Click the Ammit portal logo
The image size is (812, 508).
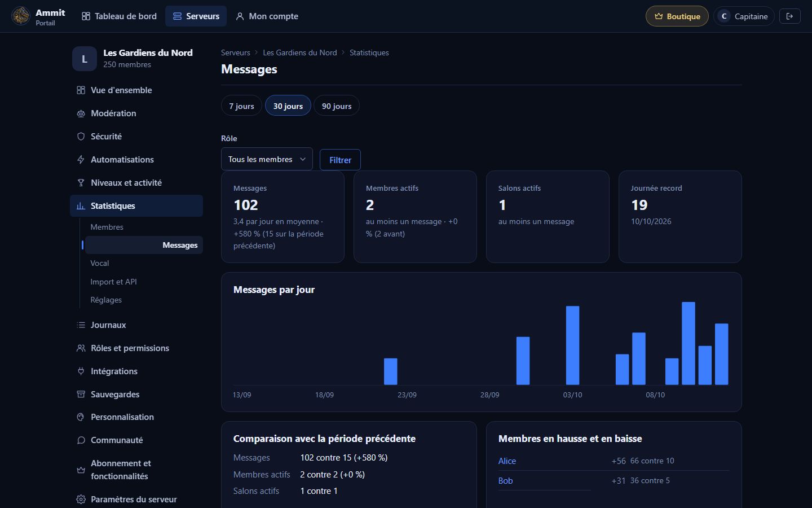pyautogui.click(x=21, y=16)
